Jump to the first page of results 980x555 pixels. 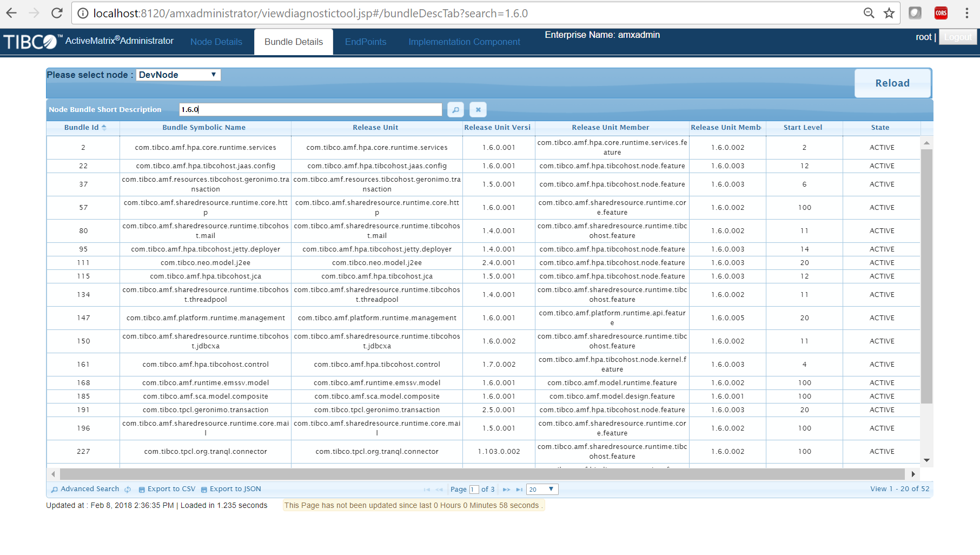coord(427,490)
